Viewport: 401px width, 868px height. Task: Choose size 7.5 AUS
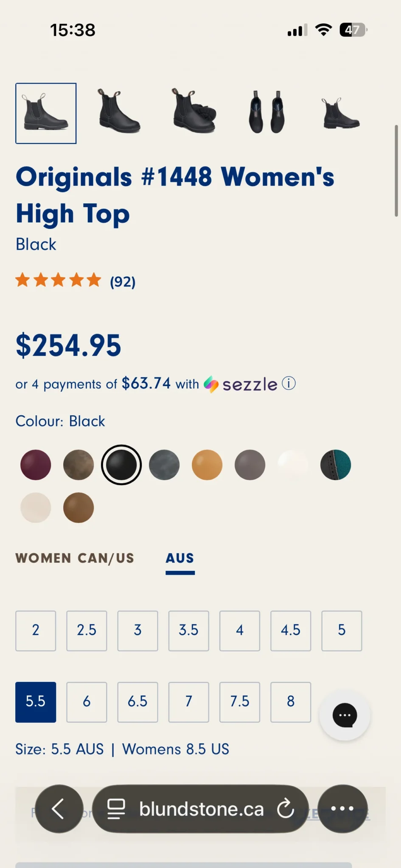coord(240,702)
